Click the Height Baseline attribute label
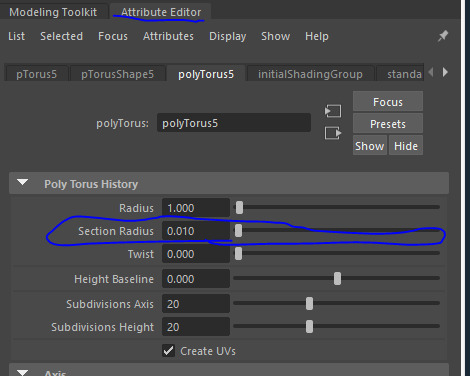The width and height of the screenshot is (470, 376). click(114, 279)
